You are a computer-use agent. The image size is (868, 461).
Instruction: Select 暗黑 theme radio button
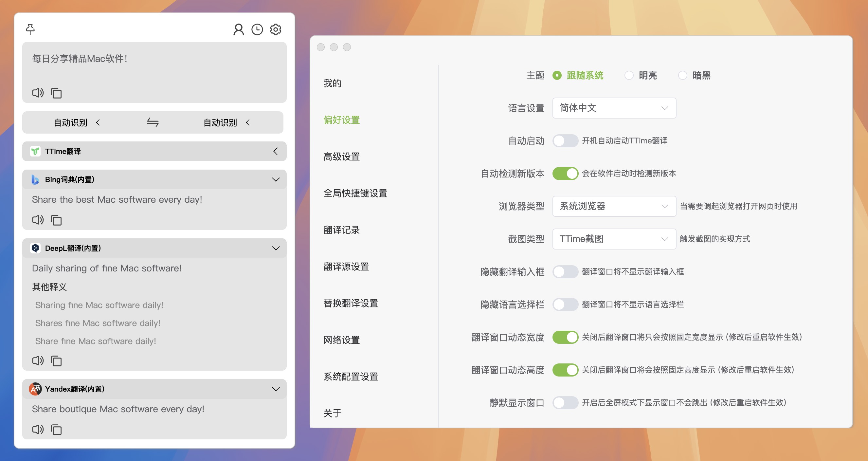(682, 76)
